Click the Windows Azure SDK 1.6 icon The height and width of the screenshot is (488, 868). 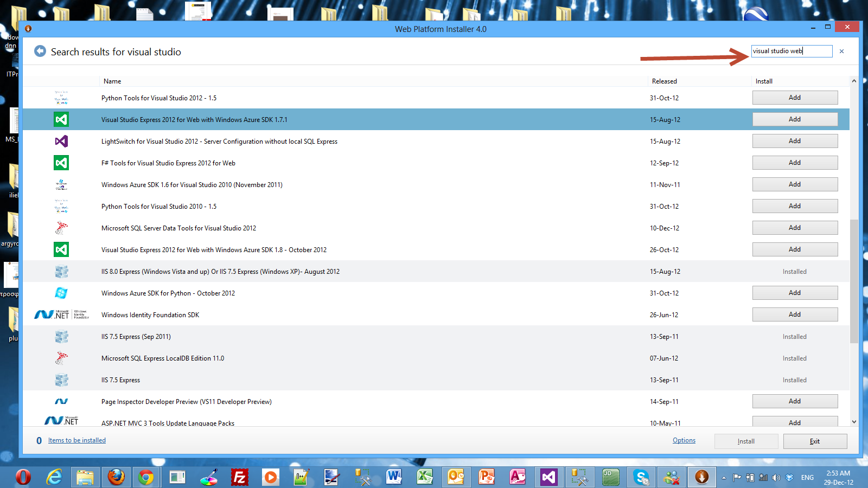tap(61, 184)
